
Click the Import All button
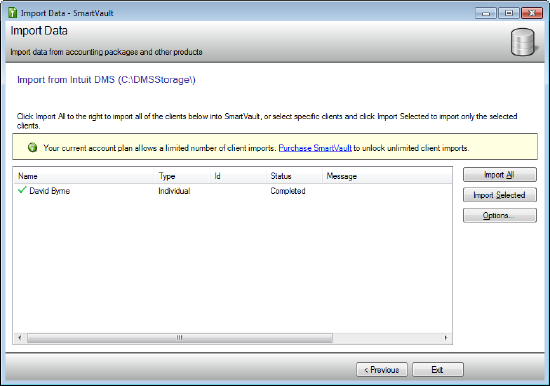(x=499, y=174)
